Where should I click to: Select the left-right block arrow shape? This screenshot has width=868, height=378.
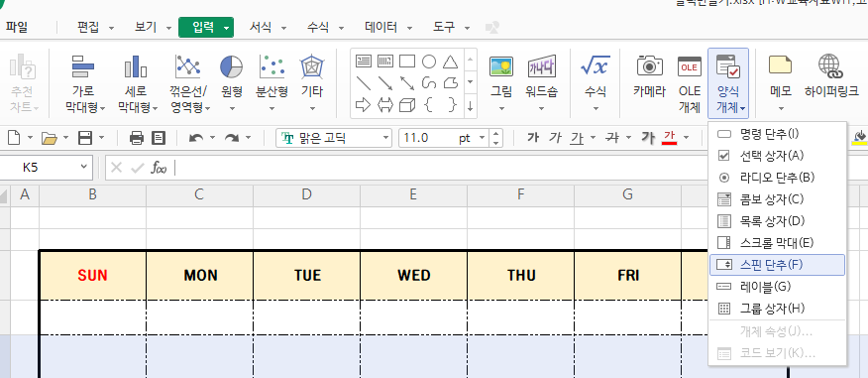(x=385, y=105)
